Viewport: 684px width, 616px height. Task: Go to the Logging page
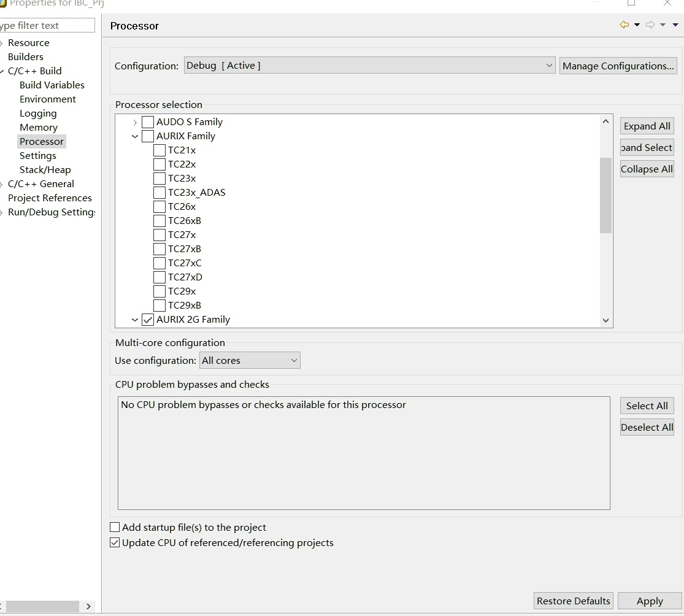click(x=38, y=114)
